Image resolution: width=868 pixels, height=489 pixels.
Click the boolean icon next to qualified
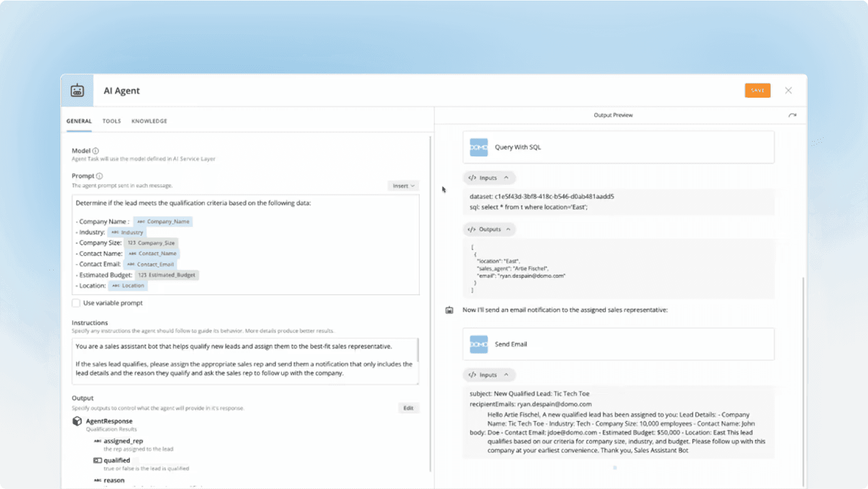click(x=97, y=460)
